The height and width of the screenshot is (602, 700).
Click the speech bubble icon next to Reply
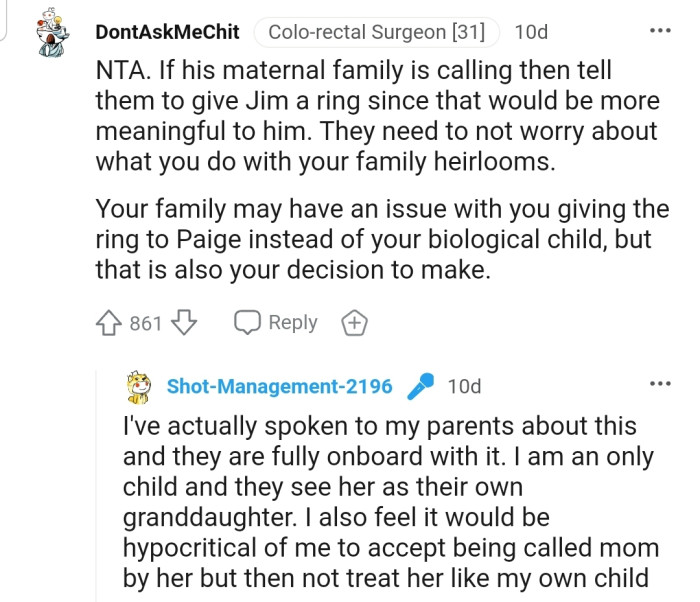click(x=246, y=323)
